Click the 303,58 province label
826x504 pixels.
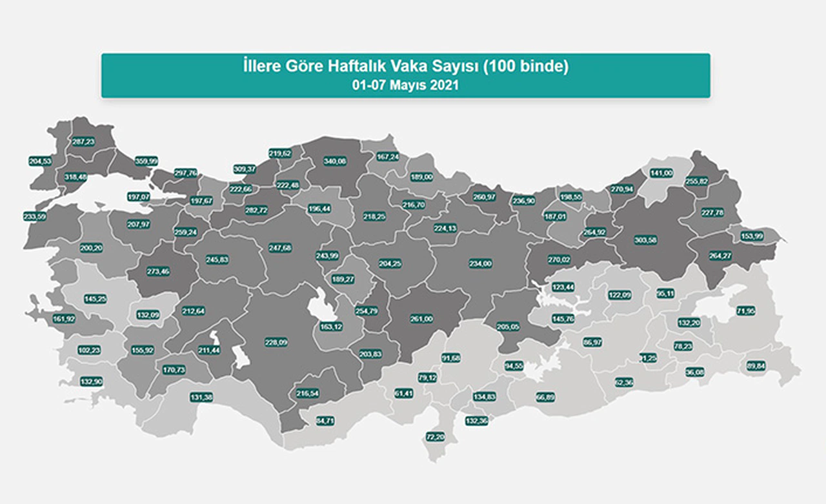click(x=650, y=240)
